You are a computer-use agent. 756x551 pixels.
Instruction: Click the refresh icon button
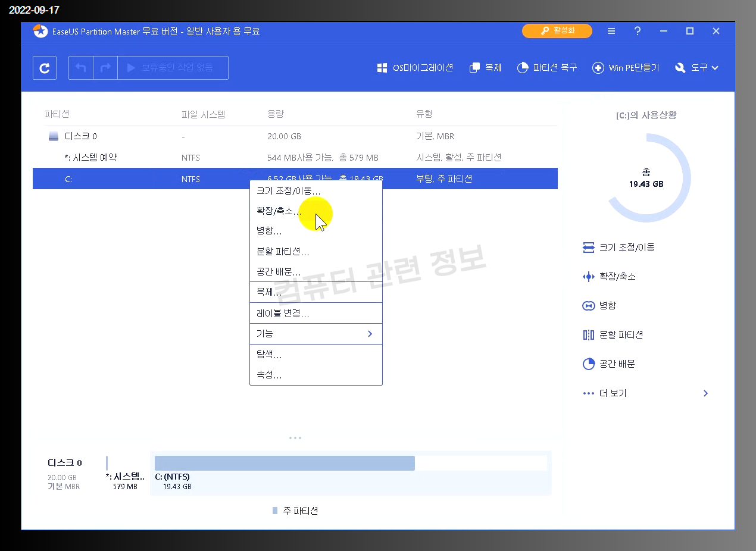click(x=45, y=68)
